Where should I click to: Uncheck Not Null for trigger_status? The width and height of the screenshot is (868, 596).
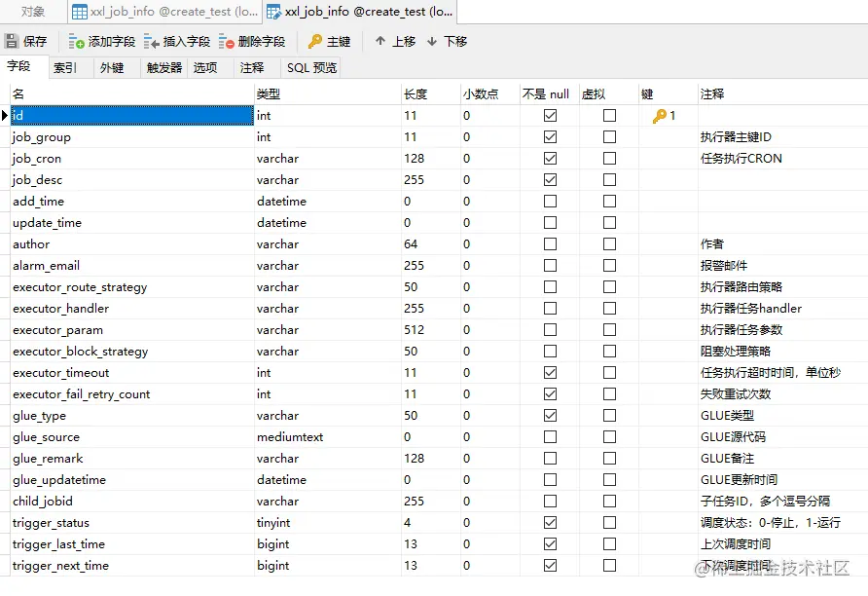click(x=550, y=522)
